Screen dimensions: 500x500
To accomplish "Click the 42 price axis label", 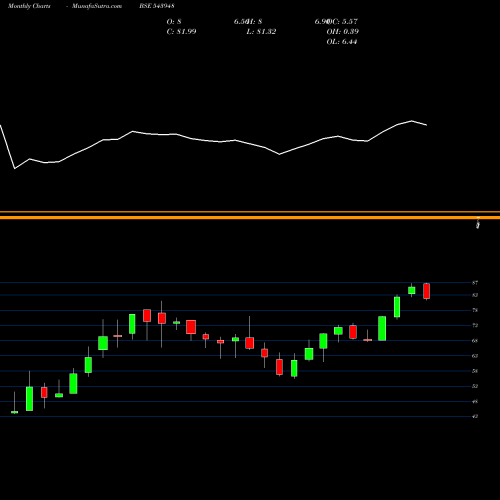I will click(x=475, y=416).
